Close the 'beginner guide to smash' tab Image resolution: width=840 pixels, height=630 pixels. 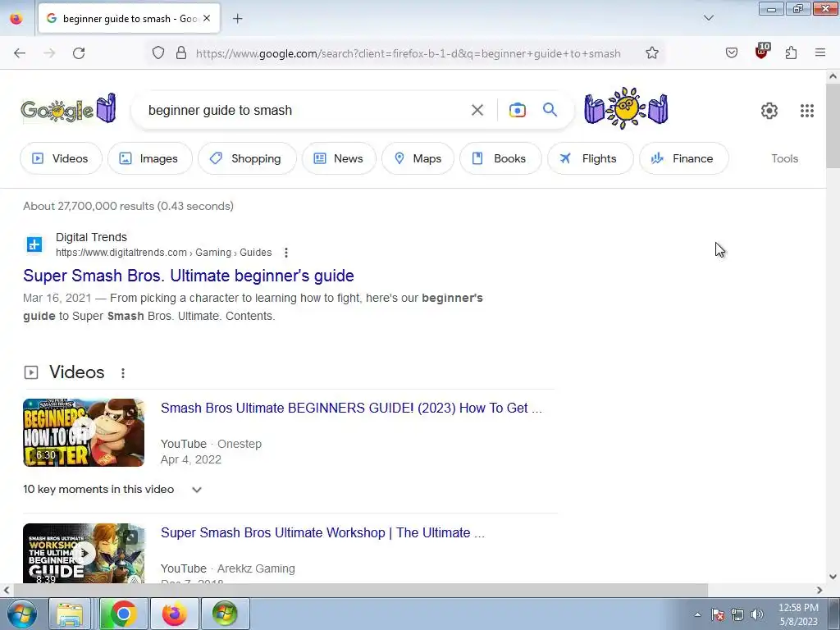point(207,19)
